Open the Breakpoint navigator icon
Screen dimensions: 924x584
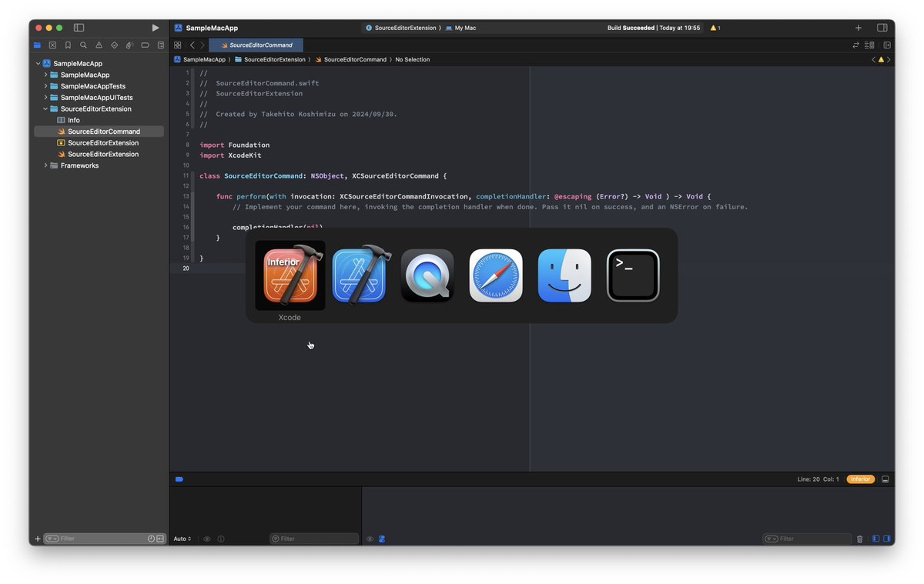[x=145, y=45]
